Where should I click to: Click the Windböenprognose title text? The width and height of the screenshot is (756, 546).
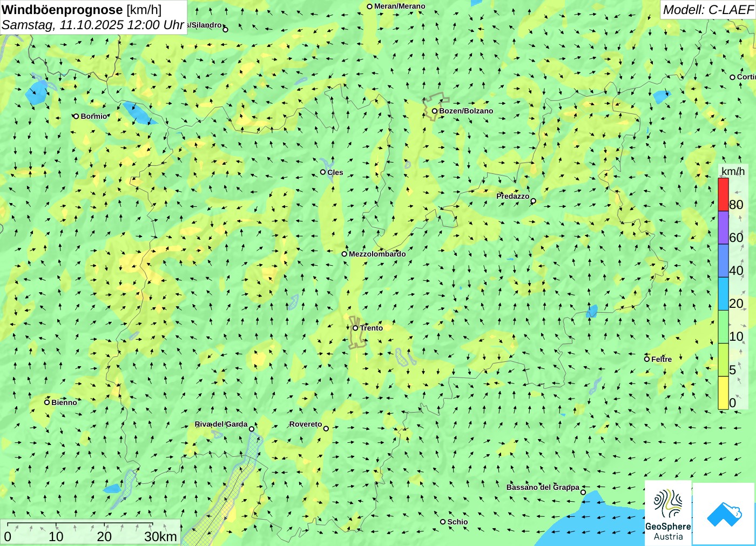click(x=62, y=10)
